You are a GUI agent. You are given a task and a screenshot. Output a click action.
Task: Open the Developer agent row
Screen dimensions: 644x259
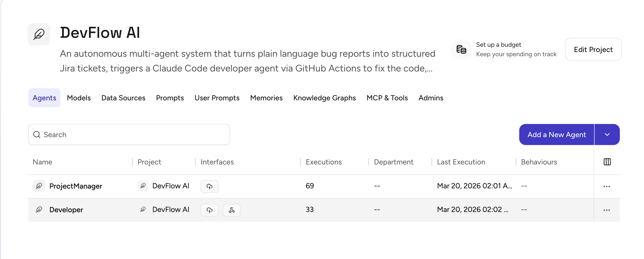(66, 210)
